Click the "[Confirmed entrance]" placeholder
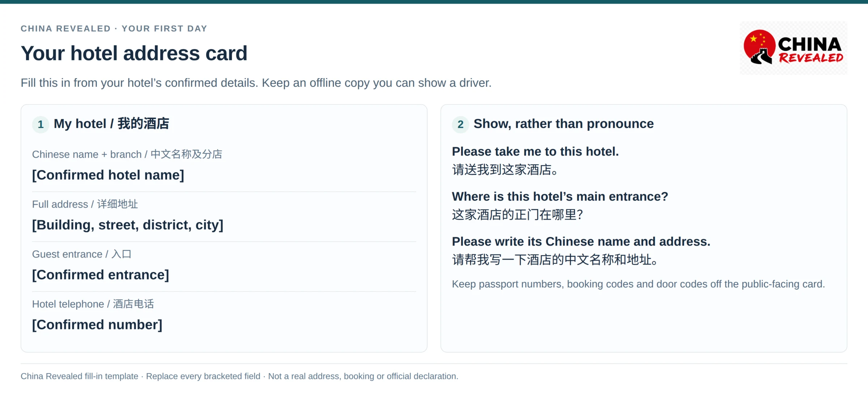Viewport: 868px width, 397px height. [101, 275]
